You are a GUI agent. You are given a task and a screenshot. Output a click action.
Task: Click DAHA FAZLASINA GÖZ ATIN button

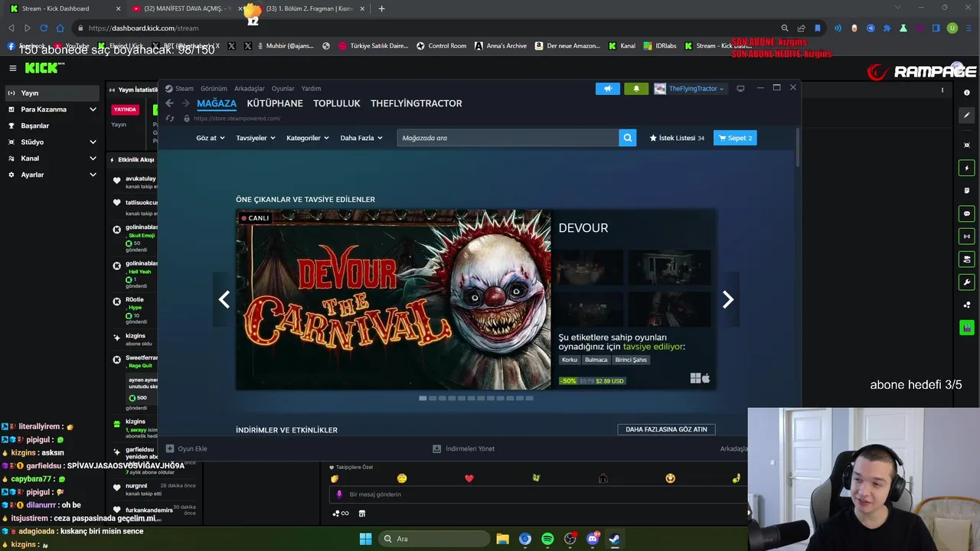click(666, 429)
